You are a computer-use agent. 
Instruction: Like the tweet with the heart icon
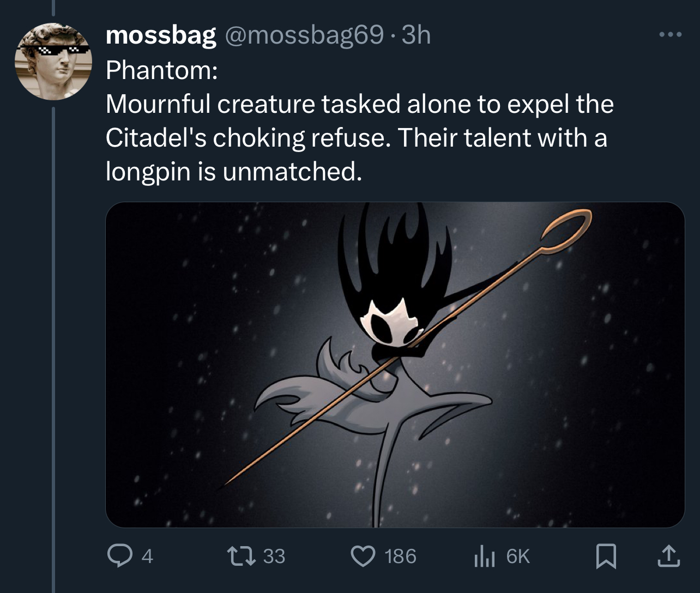(x=364, y=555)
